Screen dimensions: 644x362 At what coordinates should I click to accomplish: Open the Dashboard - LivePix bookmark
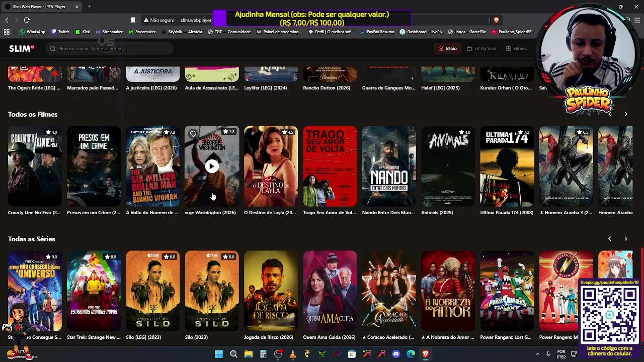click(x=421, y=32)
